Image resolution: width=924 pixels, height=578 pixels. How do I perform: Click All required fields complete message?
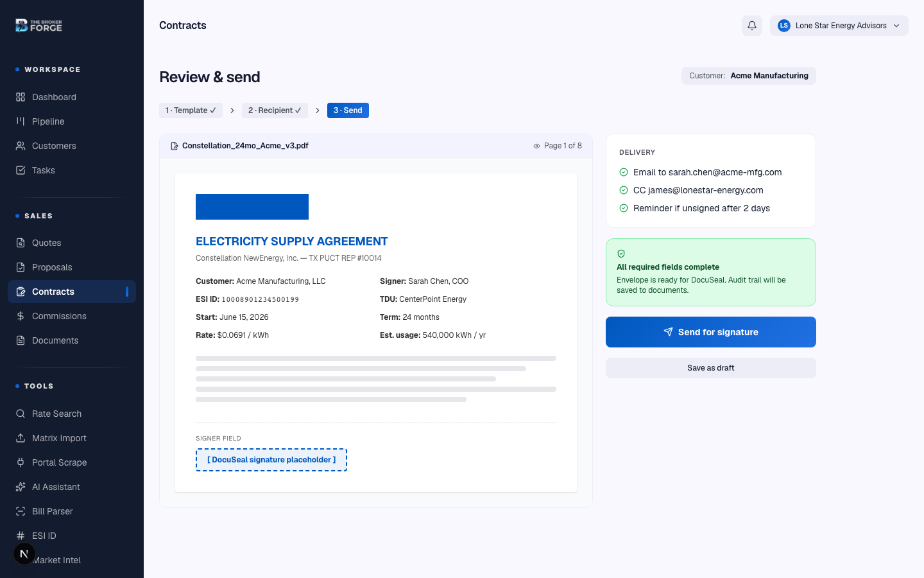pos(668,267)
